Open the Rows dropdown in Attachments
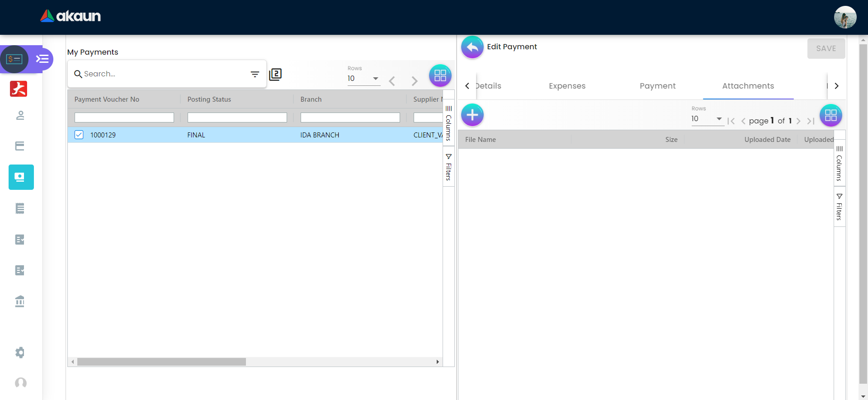This screenshot has height=400, width=868. pos(708,119)
